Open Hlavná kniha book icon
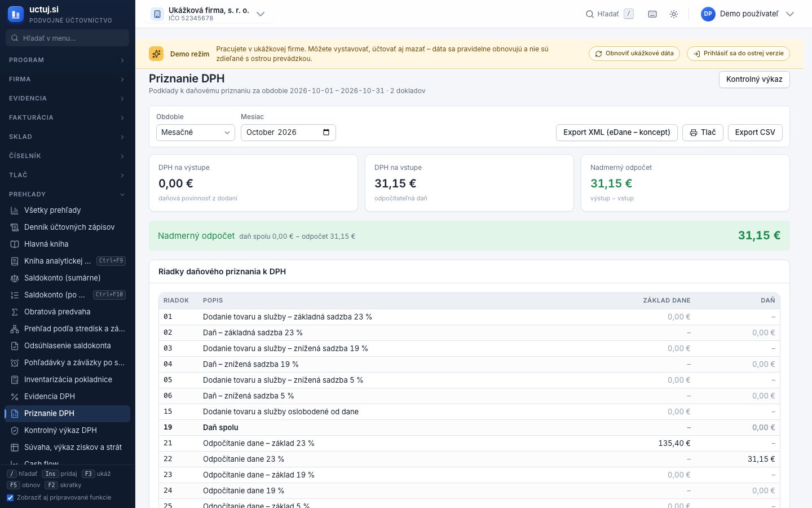Image resolution: width=812 pixels, height=508 pixels. (x=15, y=244)
